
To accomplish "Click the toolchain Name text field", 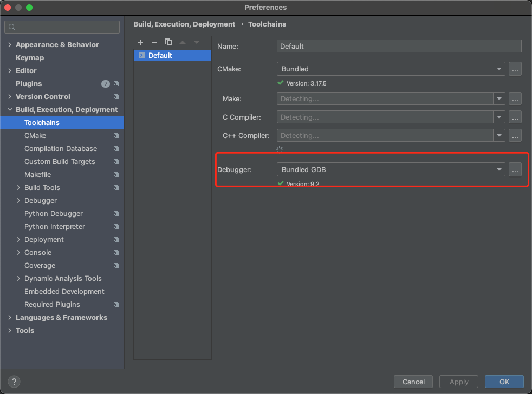I will click(399, 46).
